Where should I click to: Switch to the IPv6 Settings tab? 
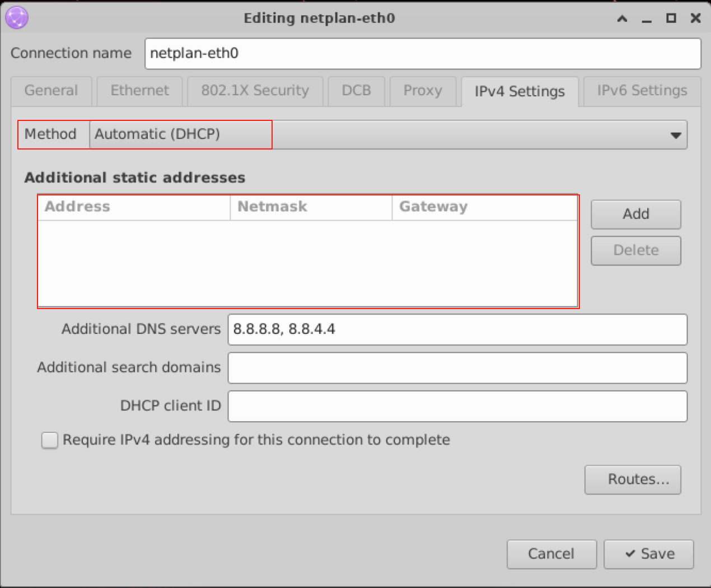pos(642,91)
